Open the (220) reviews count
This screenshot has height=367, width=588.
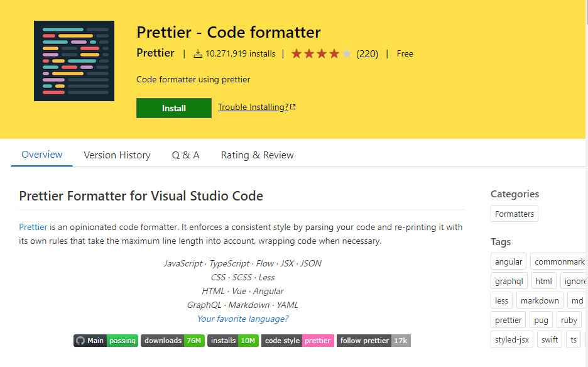tap(367, 54)
